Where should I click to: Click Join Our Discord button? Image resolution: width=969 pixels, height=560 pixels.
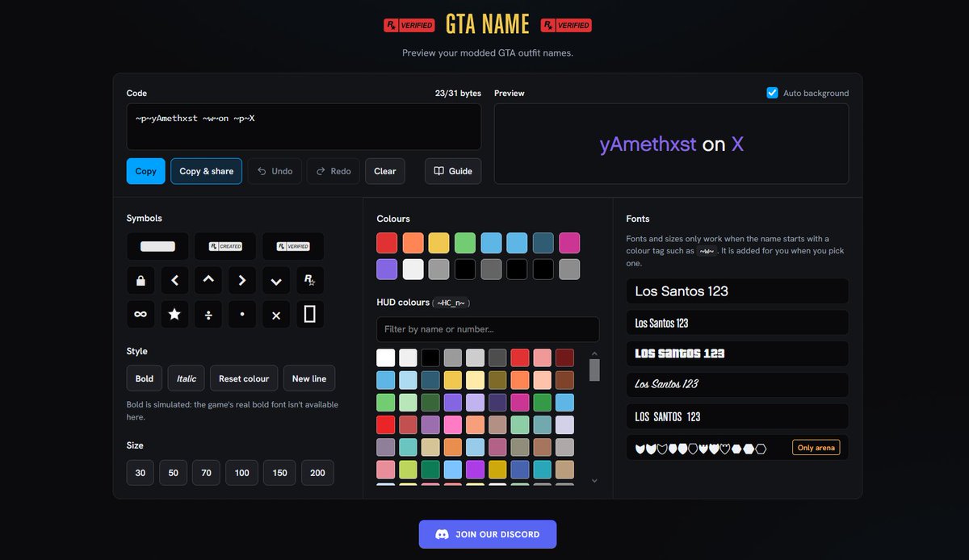tap(488, 534)
